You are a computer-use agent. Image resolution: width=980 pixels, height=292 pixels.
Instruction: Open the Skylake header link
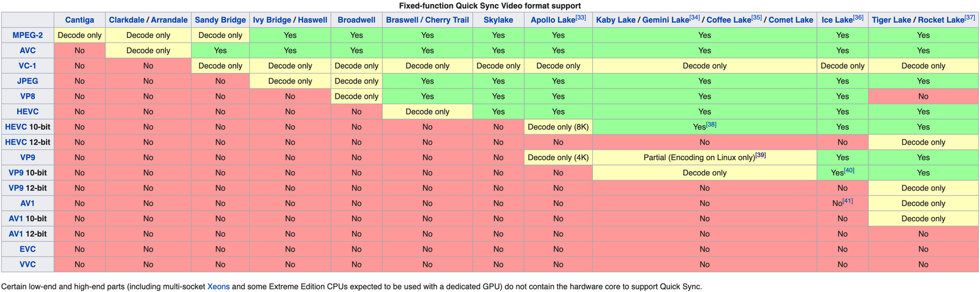(x=498, y=20)
